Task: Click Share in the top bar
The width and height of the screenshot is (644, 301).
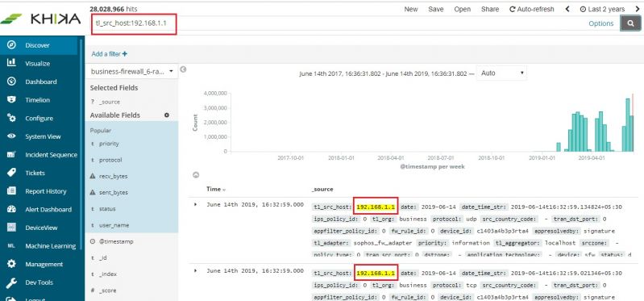Action: coord(490,9)
